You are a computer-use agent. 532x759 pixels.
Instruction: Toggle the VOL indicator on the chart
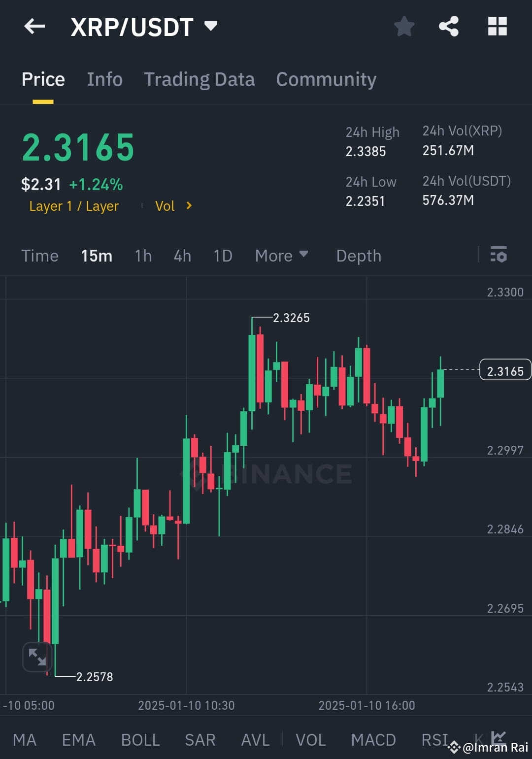(x=310, y=740)
